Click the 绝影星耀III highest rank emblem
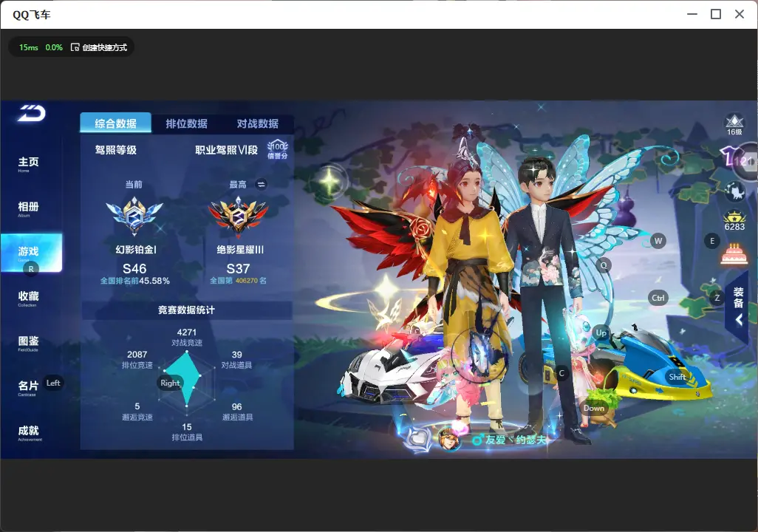Image resolution: width=758 pixels, height=532 pixels. [x=238, y=216]
